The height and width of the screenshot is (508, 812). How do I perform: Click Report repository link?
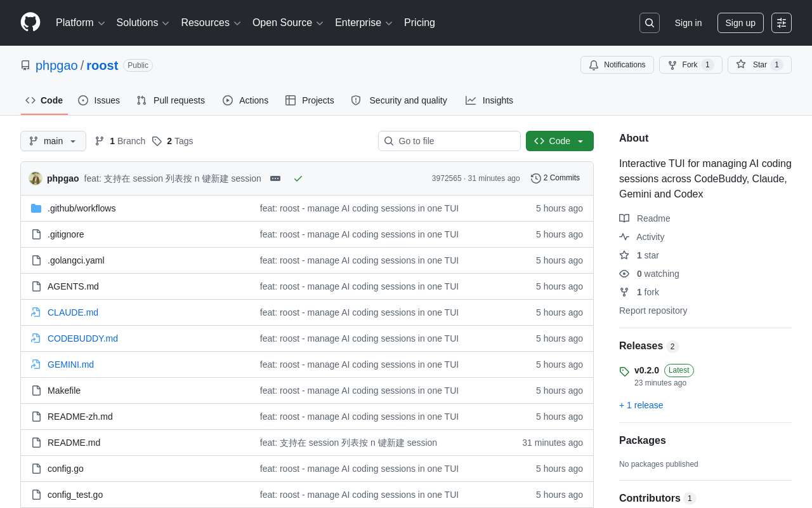click(x=653, y=311)
